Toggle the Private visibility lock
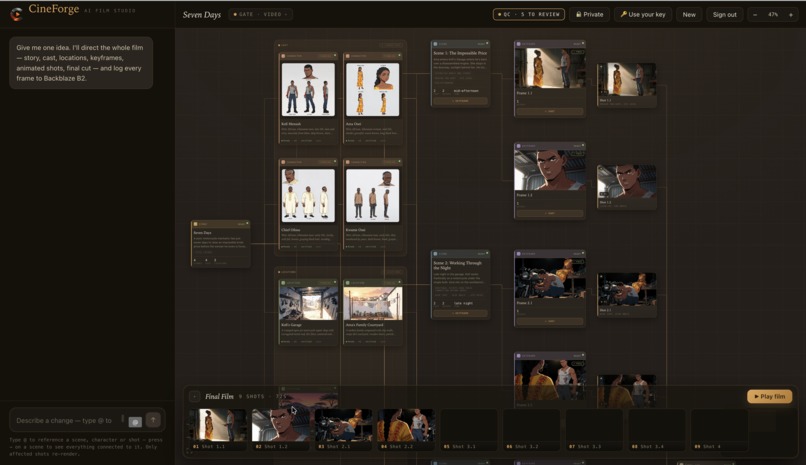 (589, 14)
